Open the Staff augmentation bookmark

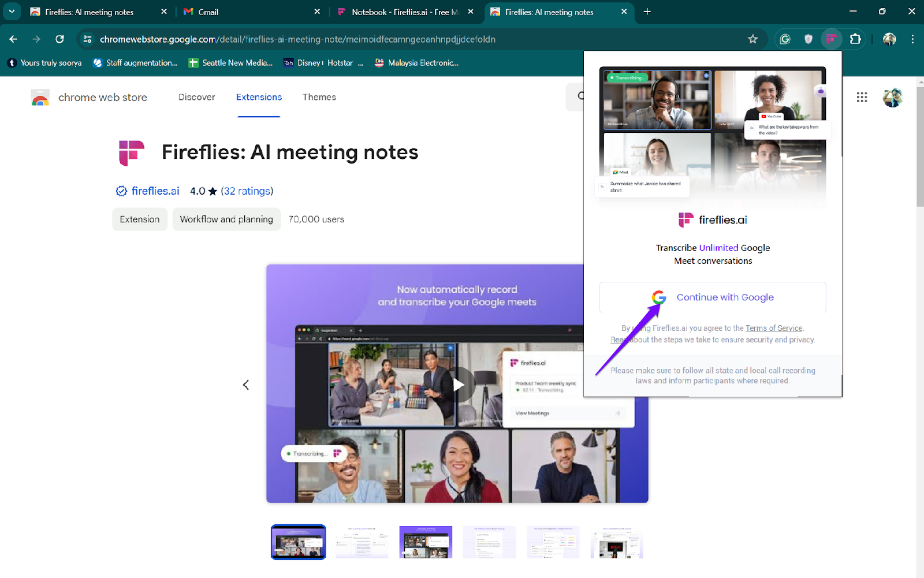tap(135, 63)
